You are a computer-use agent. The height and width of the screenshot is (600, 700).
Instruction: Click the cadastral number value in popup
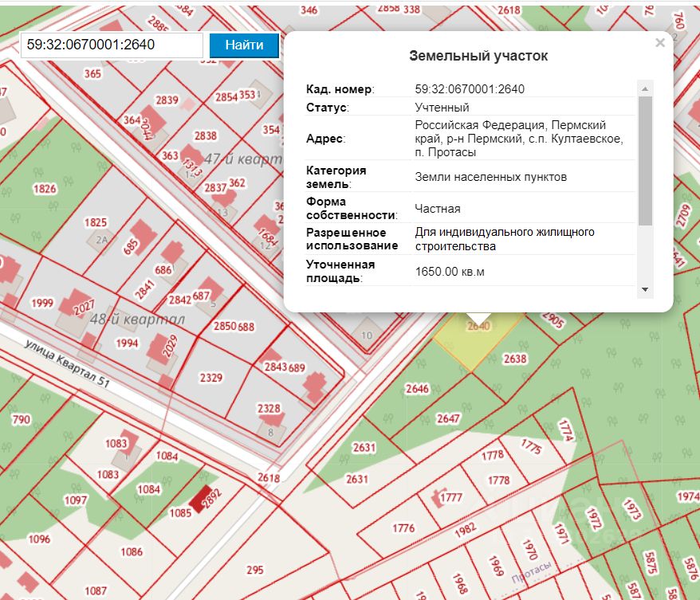click(x=470, y=89)
